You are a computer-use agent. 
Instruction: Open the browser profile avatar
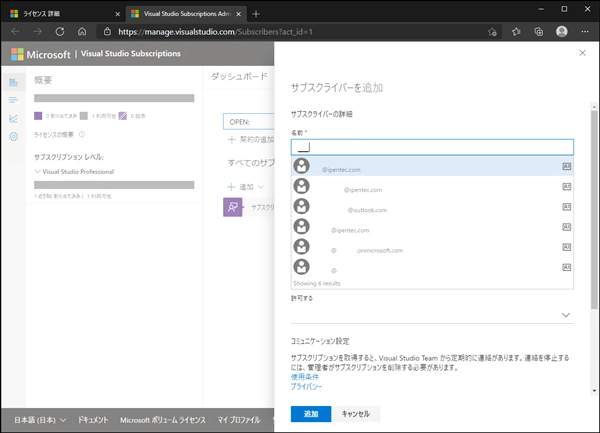pyautogui.click(x=561, y=32)
